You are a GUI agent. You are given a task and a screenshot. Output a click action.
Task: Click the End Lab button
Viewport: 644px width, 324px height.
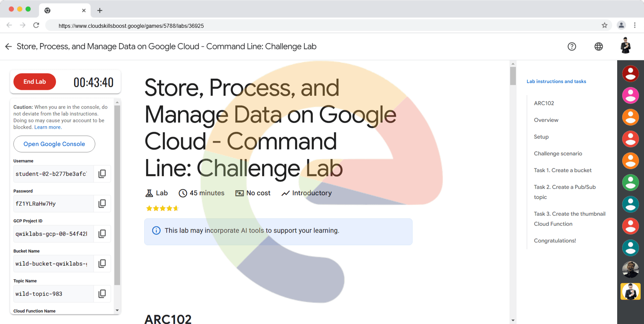tap(35, 82)
